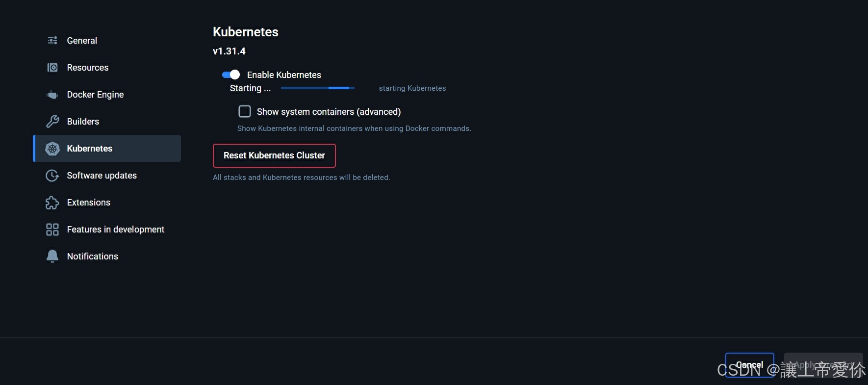Open the General settings tab
The width and height of the screenshot is (868, 385).
click(x=82, y=41)
